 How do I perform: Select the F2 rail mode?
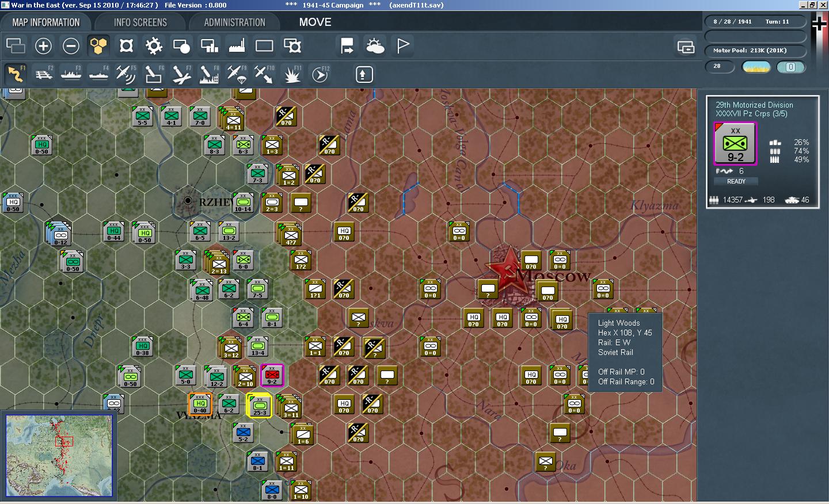coord(43,74)
